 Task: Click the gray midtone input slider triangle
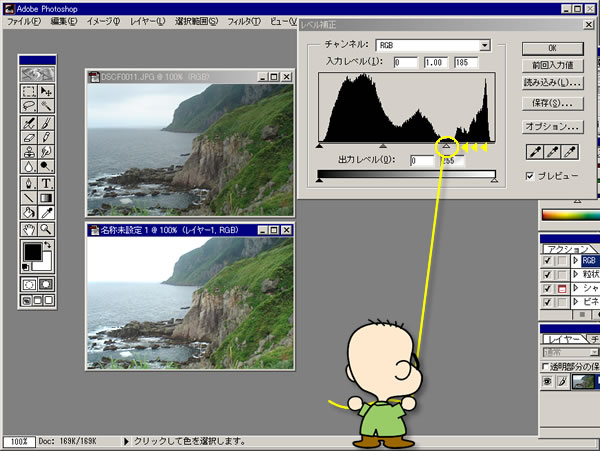point(383,146)
